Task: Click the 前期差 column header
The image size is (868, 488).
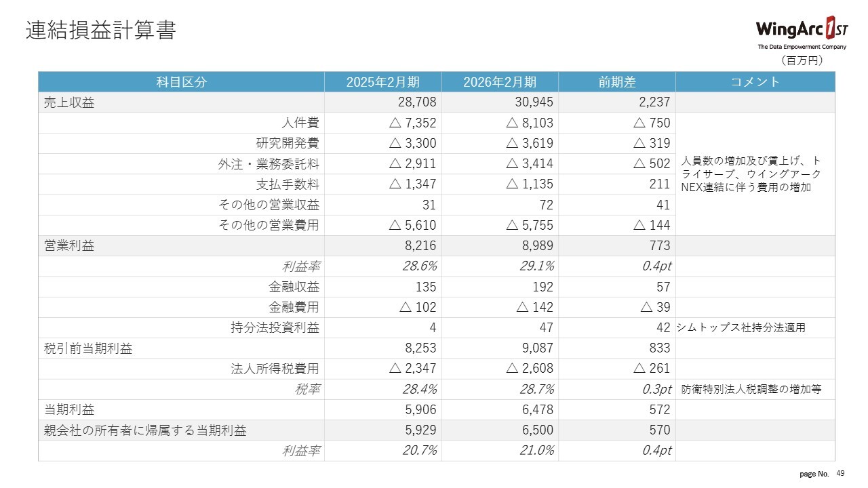Action: click(x=616, y=82)
